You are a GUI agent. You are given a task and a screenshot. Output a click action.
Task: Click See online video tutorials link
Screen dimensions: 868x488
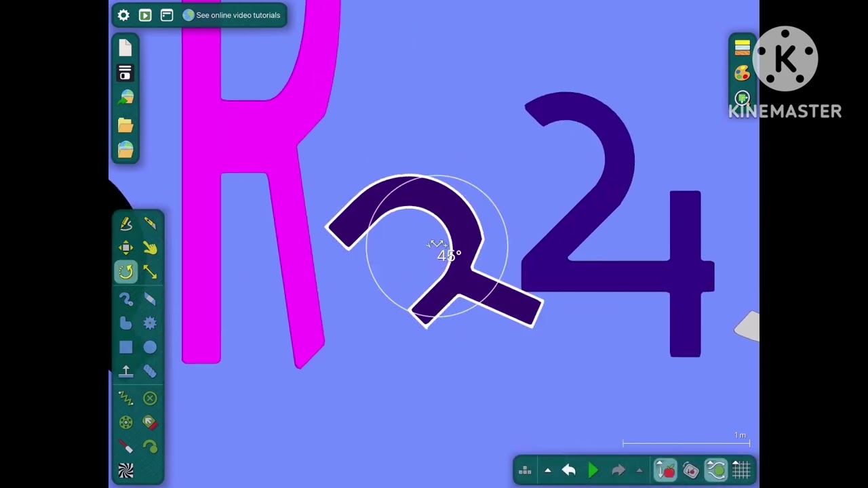tap(231, 15)
